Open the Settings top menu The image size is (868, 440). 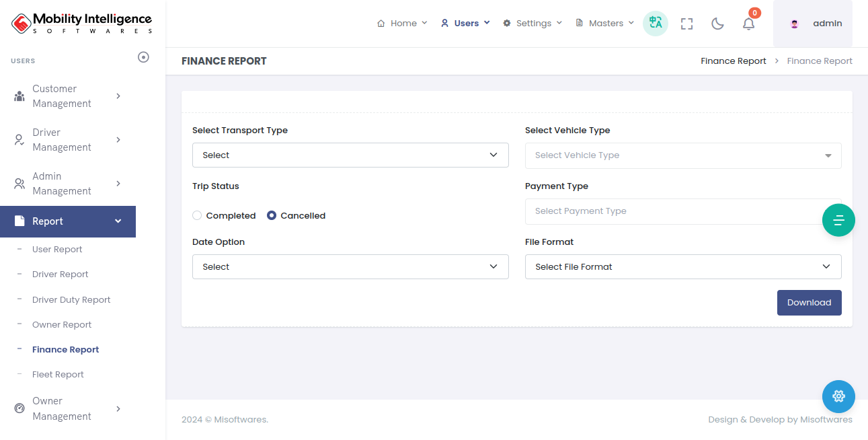coord(532,24)
